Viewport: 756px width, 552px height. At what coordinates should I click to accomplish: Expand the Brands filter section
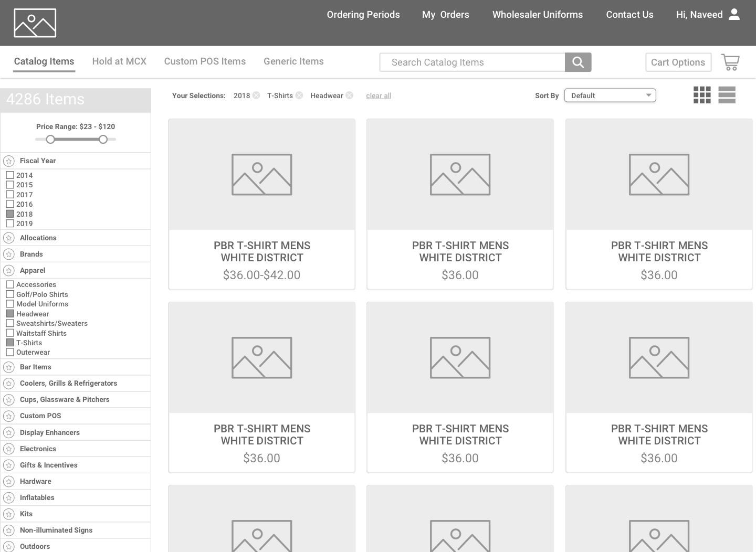click(76, 254)
